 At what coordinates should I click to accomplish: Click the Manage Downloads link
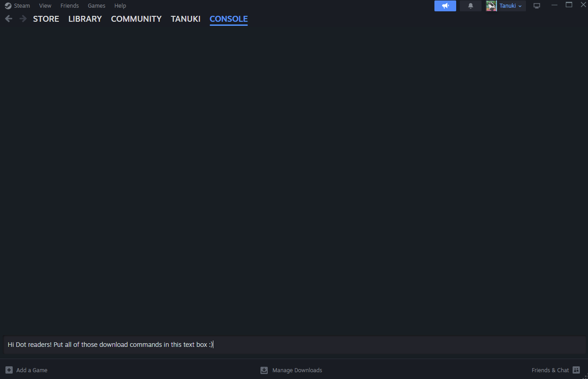[x=297, y=370]
